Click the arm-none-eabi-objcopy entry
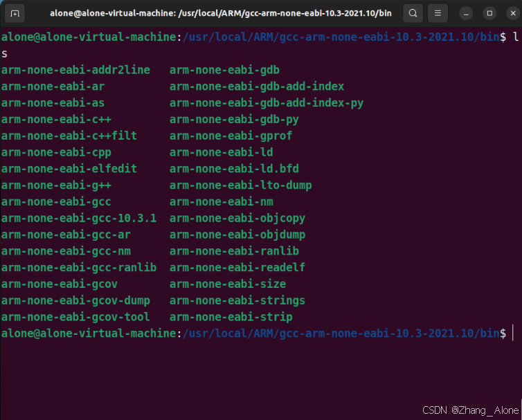Viewport: 522px width, 420px height. click(237, 219)
